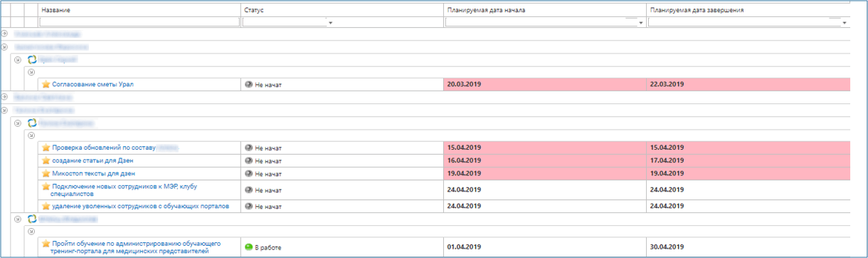This screenshot has width=868, height=258.
Task: Select end date 19.04.2019 in Микостоп row
Action: 748,173
